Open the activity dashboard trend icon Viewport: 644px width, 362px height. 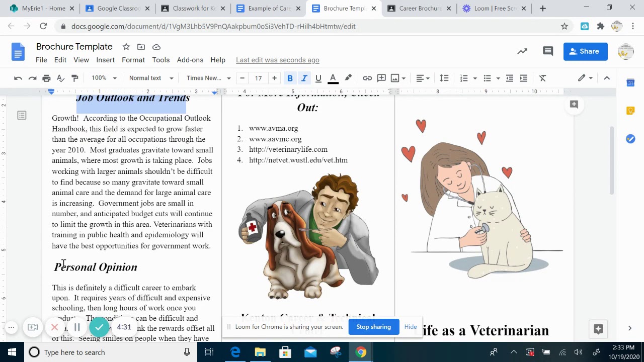tap(522, 51)
